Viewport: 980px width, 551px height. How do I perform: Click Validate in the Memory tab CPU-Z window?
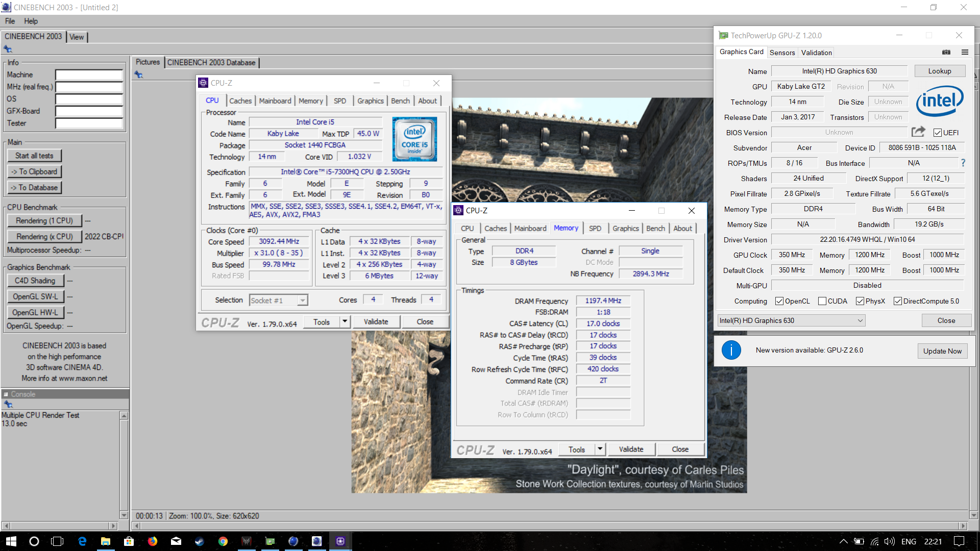point(631,449)
